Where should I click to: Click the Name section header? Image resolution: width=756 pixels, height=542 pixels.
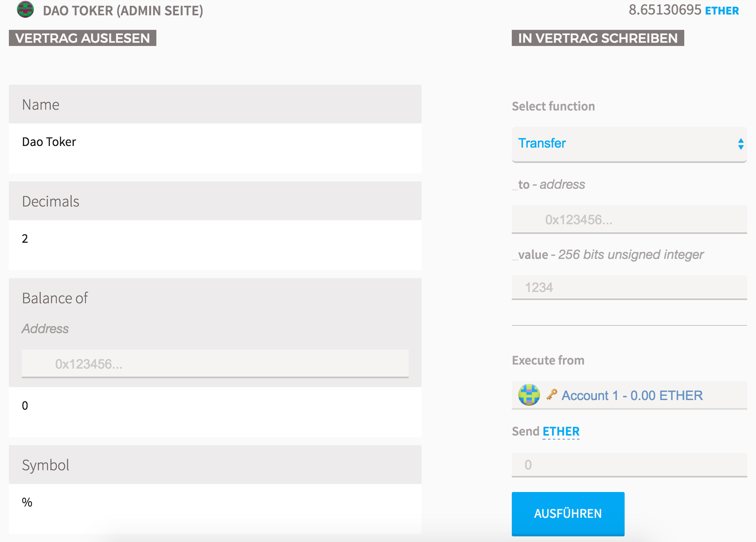click(215, 104)
